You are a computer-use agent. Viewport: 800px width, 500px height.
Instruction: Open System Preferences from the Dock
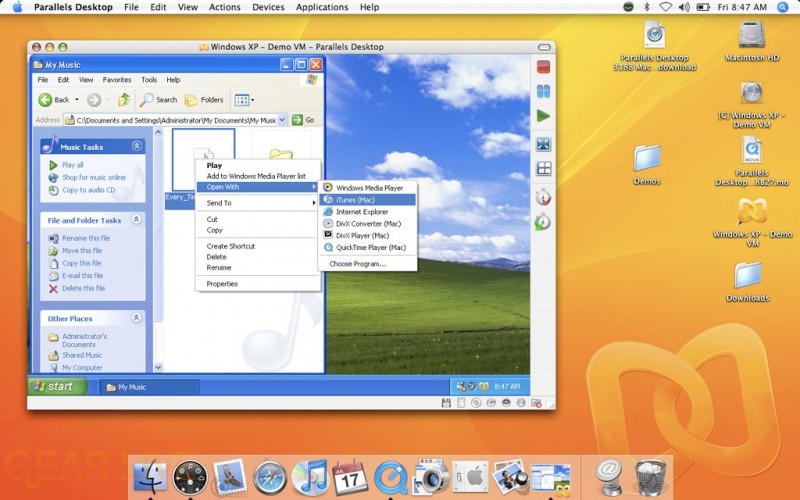[470, 478]
